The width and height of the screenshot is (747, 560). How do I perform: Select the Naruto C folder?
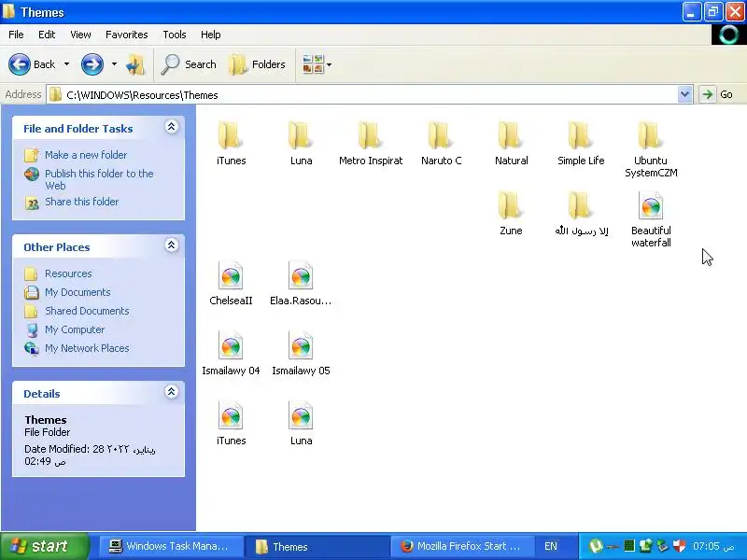click(441, 143)
